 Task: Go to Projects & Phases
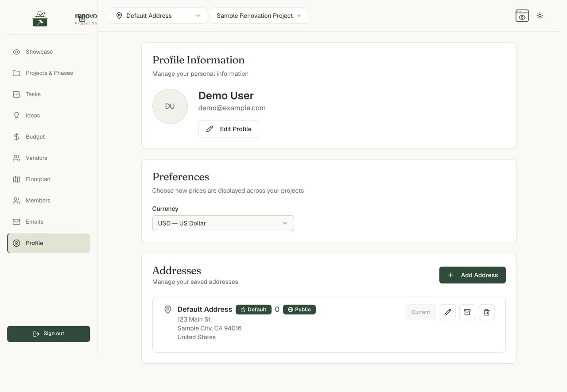48,73
